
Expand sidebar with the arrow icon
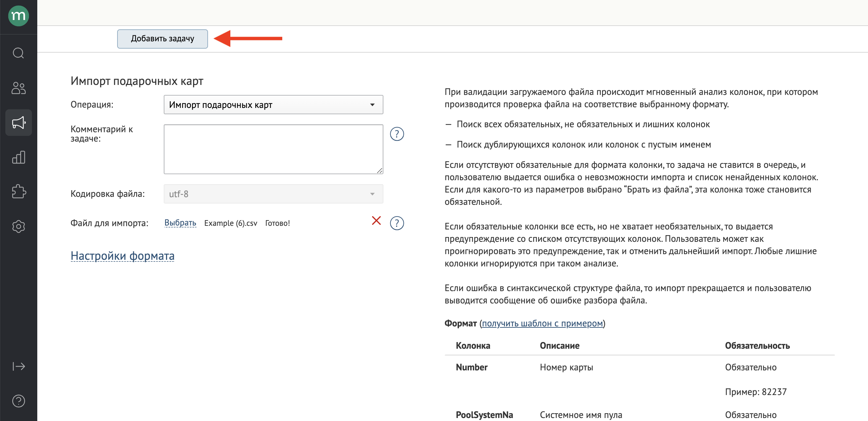pyautogui.click(x=19, y=366)
